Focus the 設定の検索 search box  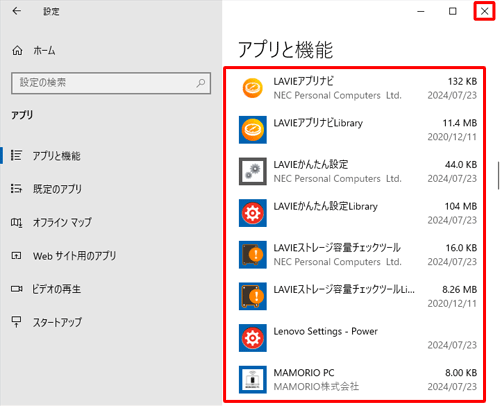click(x=111, y=83)
